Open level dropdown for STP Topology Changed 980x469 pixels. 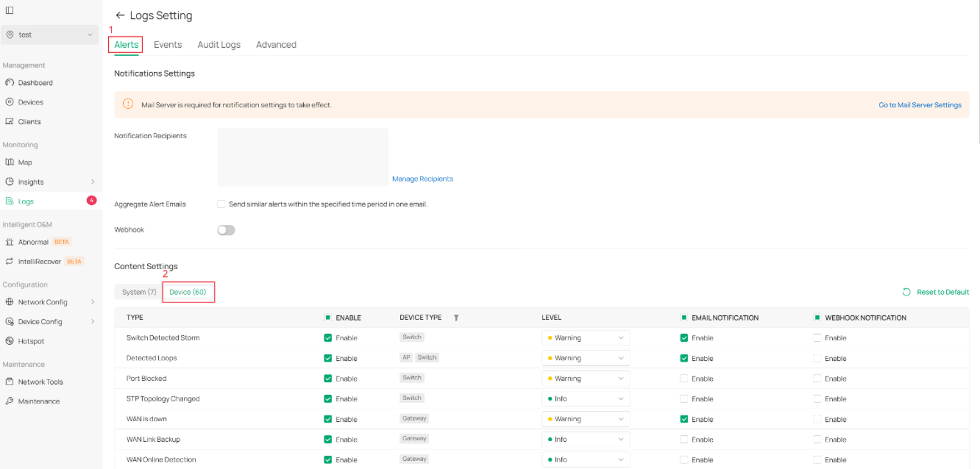[586, 399]
